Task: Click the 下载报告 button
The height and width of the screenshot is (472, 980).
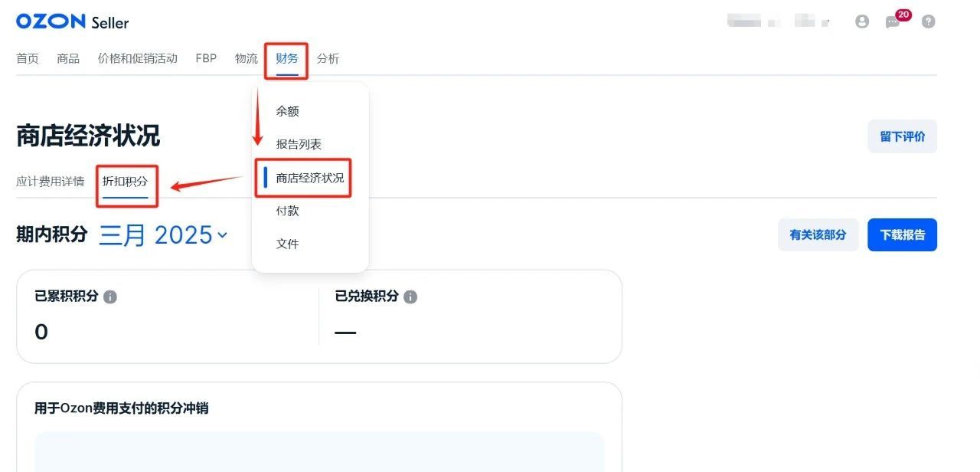Action: (x=902, y=235)
